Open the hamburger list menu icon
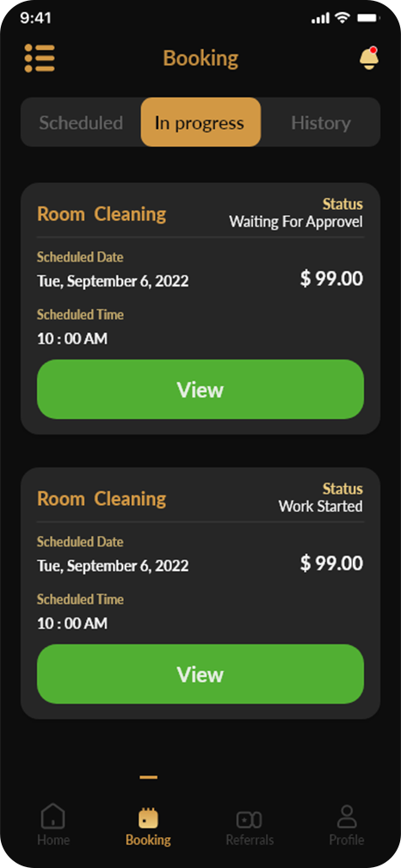401x868 pixels. click(40, 58)
